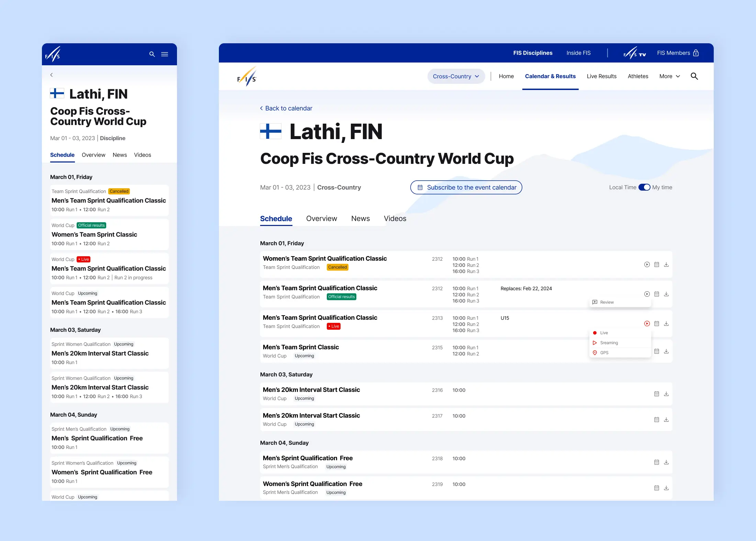
Task: Open mobile News tab
Action: tap(120, 155)
